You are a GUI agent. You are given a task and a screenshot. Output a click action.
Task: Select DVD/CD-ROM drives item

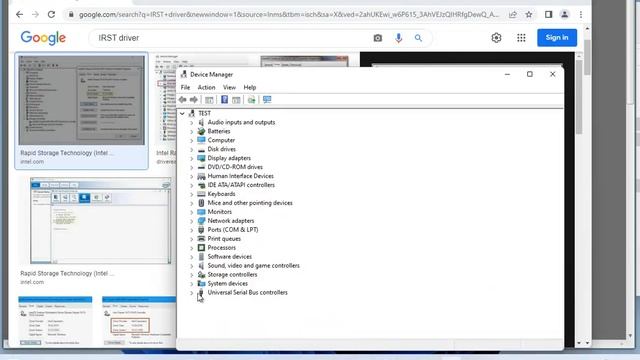[x=235, y=167]
